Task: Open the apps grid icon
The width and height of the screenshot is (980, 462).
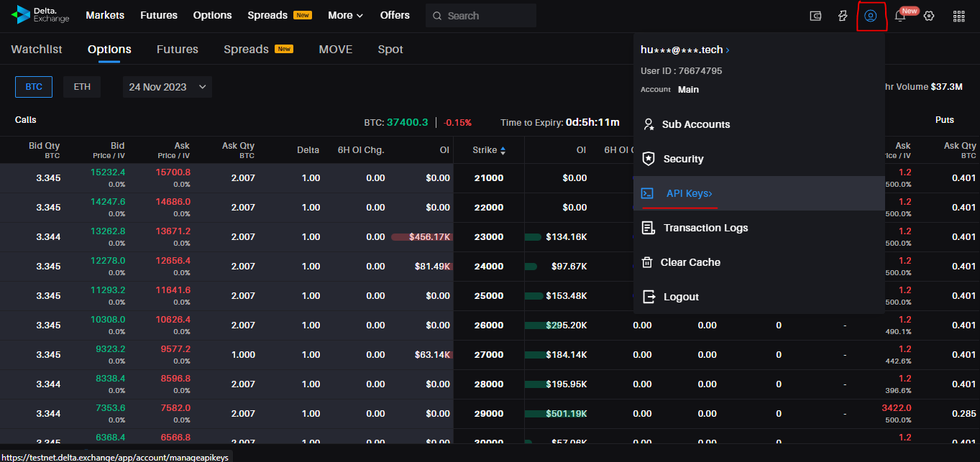Action: [958, 16]
